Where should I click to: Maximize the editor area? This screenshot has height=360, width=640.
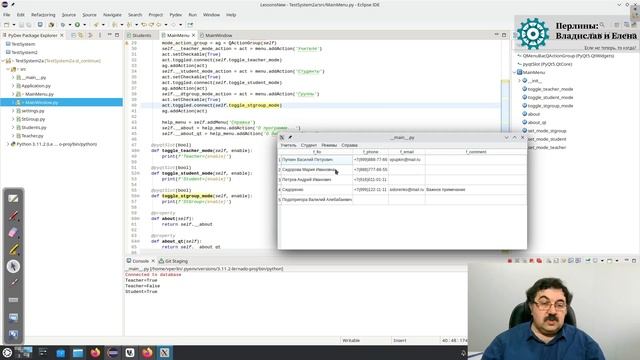(x=504, y=35)
